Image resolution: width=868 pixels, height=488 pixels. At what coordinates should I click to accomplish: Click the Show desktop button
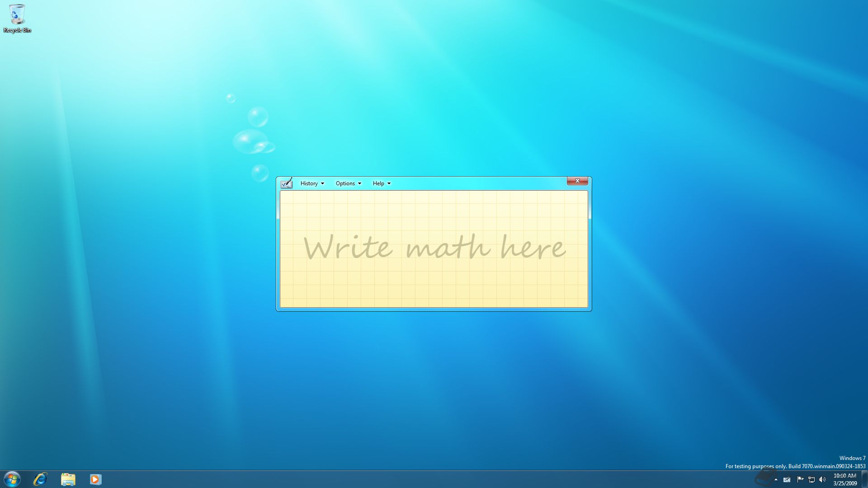[x=864, y=479]
